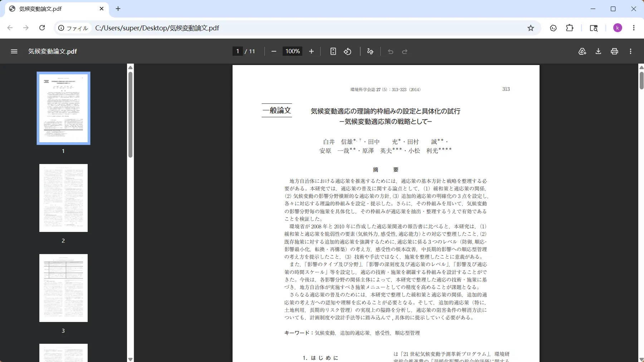The width and height of the screenshot is (644, 362).
Task: Click the subtitle 気候変動適応策の戦略として
Action: click(x=385, y=122)
